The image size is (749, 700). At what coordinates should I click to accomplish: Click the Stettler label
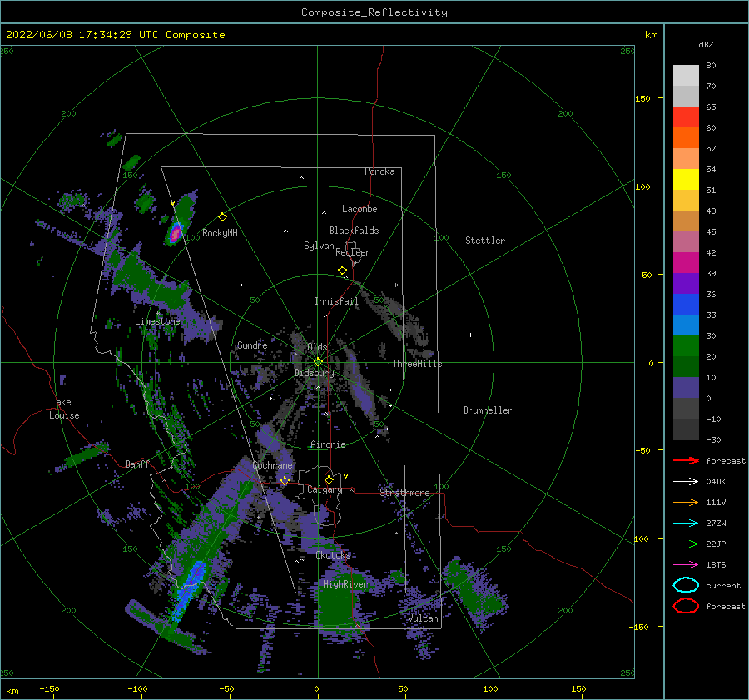(485, 241)
